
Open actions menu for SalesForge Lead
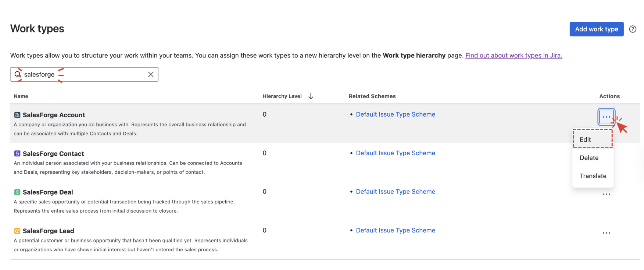click(x=606, y=233)
